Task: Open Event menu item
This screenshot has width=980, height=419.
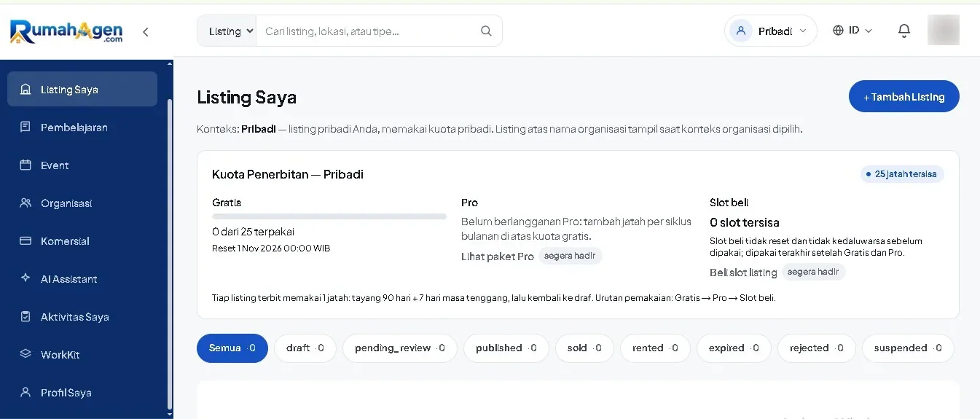Action: tap(82, 165)
